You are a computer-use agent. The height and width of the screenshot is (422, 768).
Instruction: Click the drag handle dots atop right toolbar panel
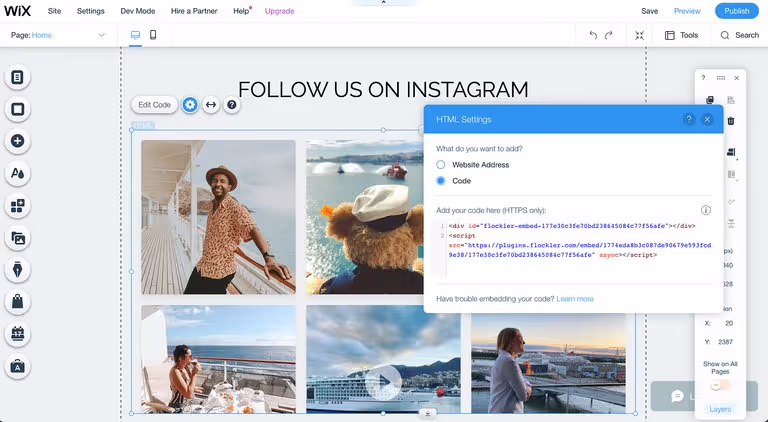(x=720, y=78)
